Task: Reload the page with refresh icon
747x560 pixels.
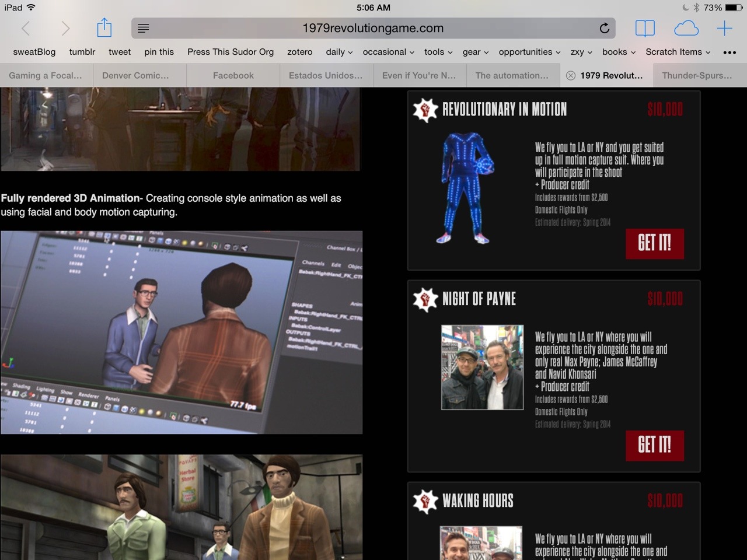Action: pos(604,28)
